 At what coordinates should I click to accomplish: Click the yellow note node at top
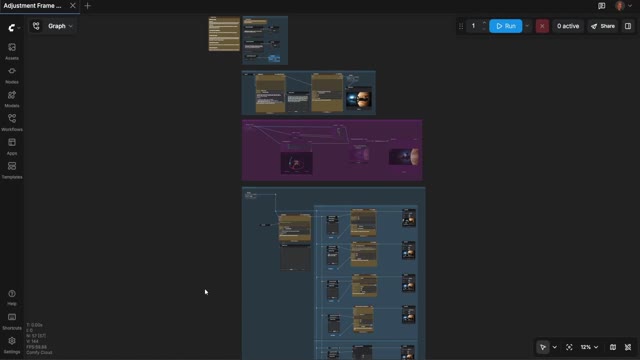point(224,34)
